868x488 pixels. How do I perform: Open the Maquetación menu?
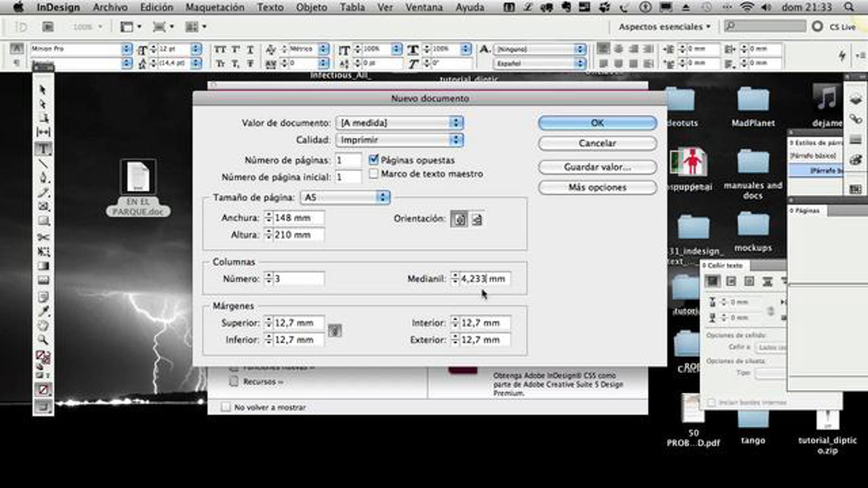[x=215, y=7]
